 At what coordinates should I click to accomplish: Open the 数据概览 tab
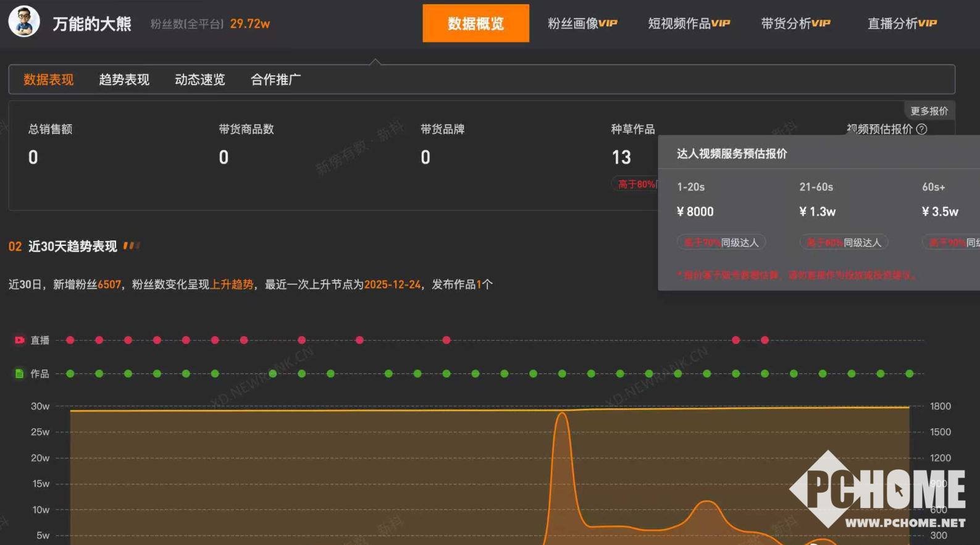pyautogui.click(x=475, y=23)
